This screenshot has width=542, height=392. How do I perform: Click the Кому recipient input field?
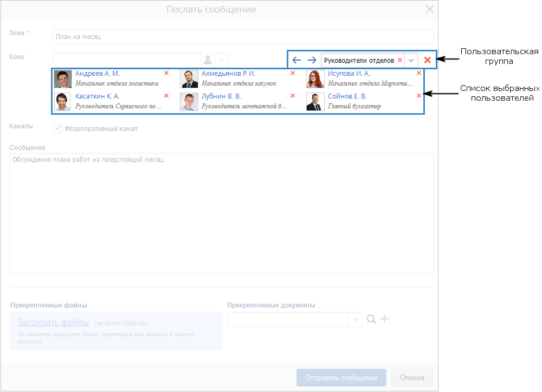[127, 60]
